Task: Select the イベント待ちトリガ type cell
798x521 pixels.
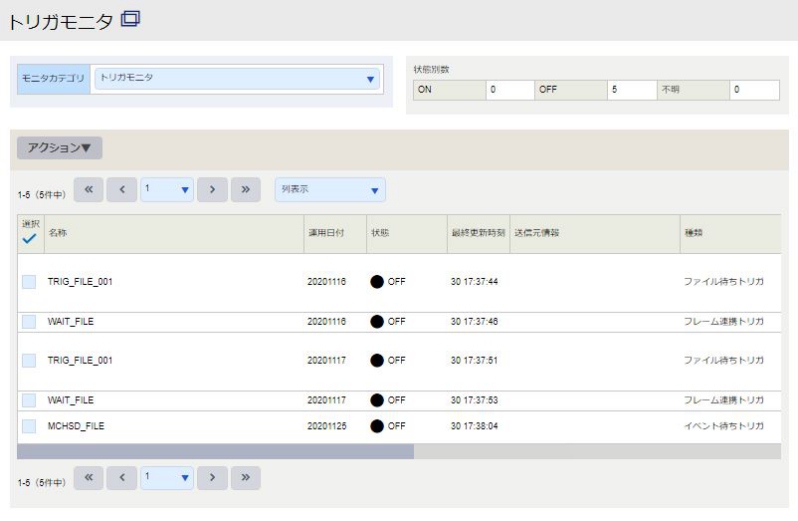Action: click(x=724, y=426)
